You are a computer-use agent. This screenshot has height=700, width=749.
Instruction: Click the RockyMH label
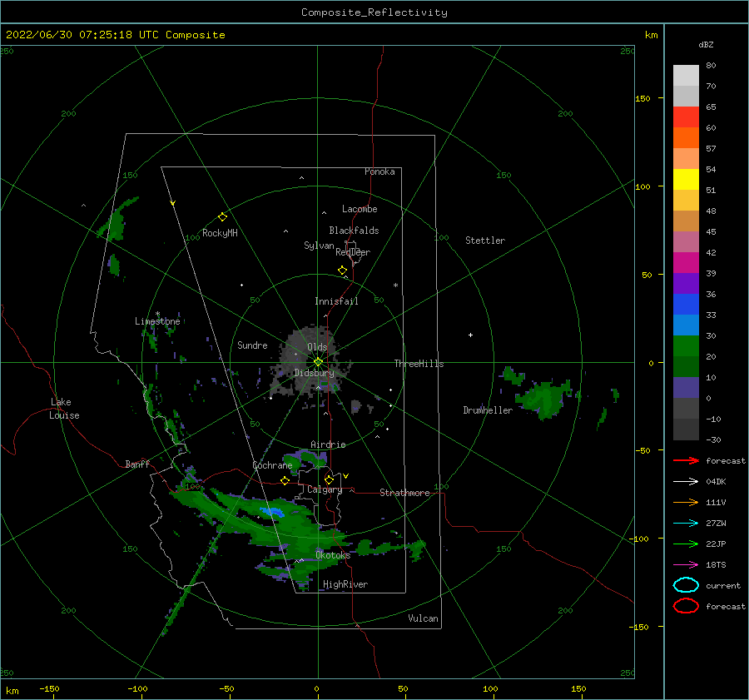(220, 233)
